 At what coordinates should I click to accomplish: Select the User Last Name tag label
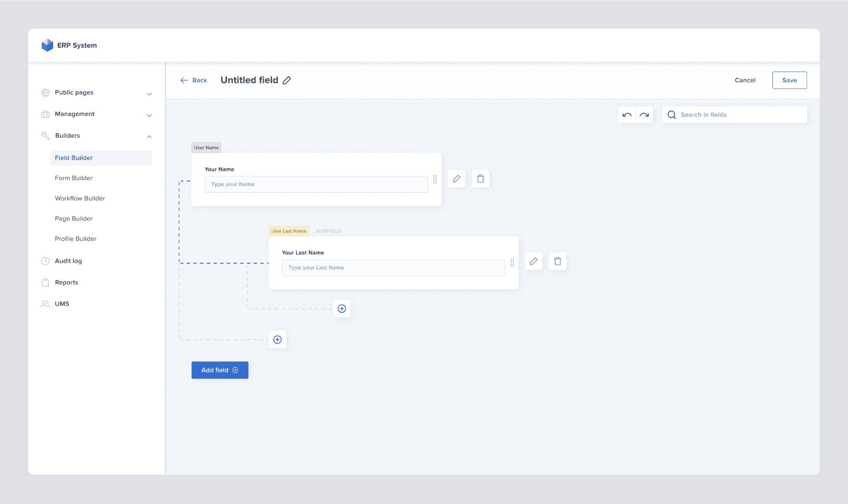coord(289,231)
